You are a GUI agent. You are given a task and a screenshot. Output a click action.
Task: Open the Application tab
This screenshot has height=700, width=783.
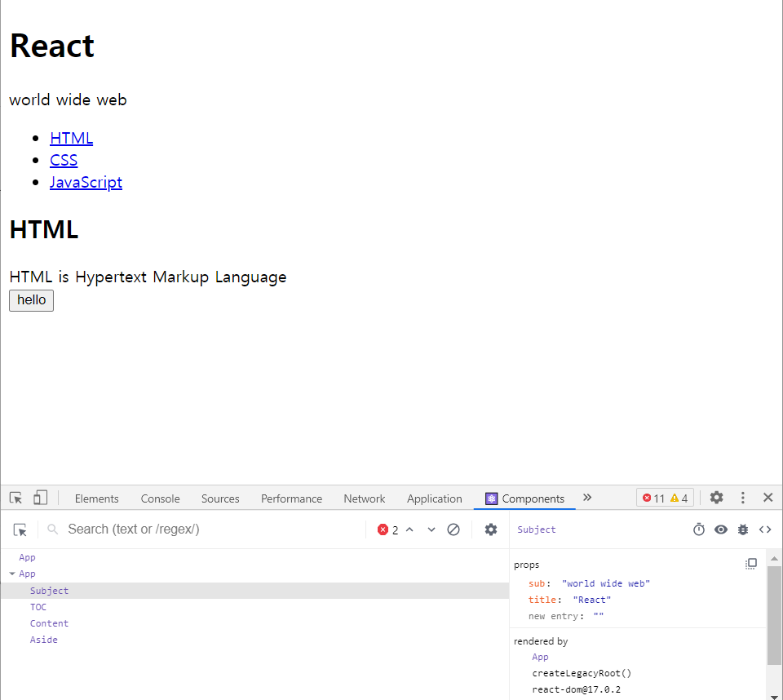click(x=435, y=498)
